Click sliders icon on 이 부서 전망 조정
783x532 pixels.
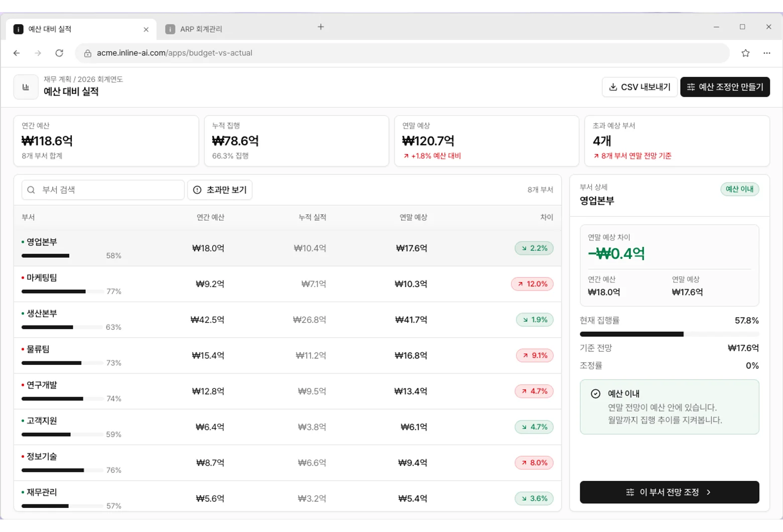(630, 492)
